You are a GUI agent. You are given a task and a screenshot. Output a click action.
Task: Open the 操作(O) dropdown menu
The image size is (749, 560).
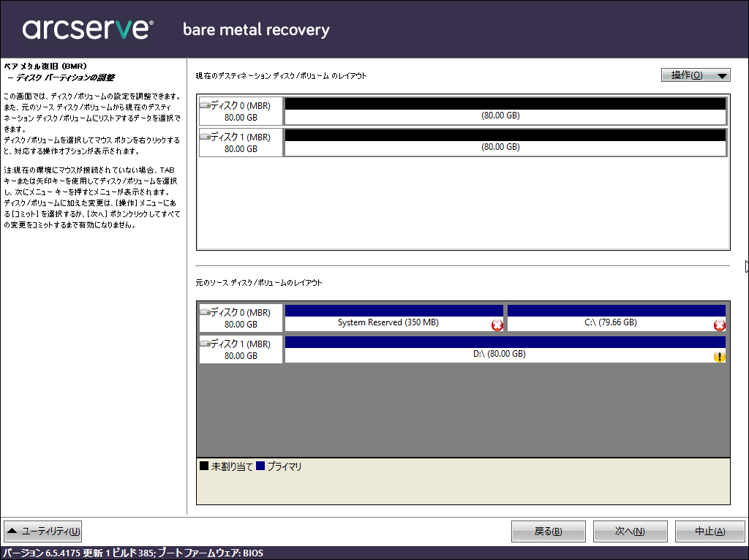[696, 75]
